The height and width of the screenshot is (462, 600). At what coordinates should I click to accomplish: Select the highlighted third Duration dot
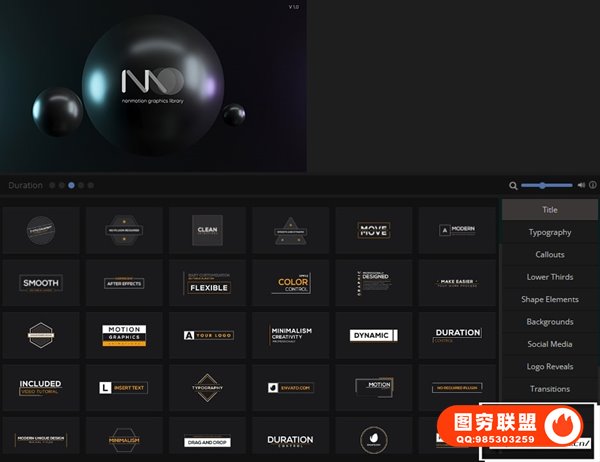pos(72,185)
